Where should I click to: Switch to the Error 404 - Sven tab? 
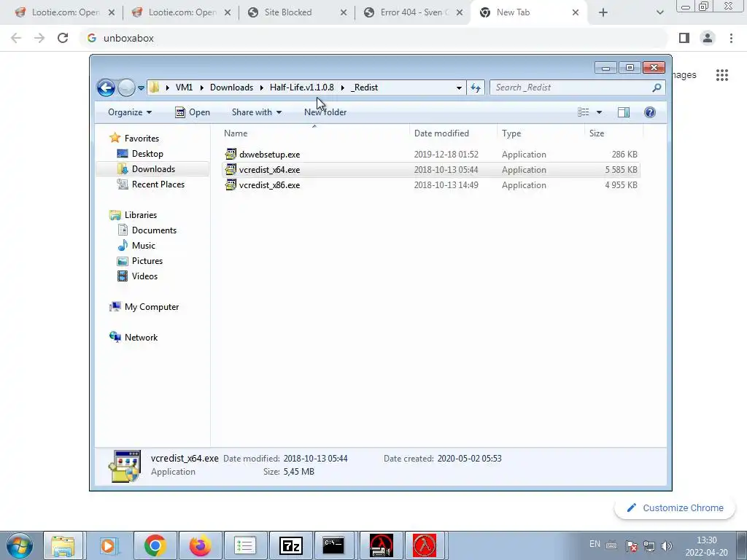click(414, 12)
